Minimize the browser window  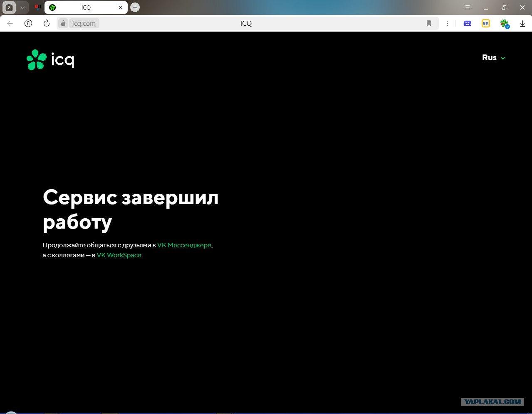tap(486, 7)
